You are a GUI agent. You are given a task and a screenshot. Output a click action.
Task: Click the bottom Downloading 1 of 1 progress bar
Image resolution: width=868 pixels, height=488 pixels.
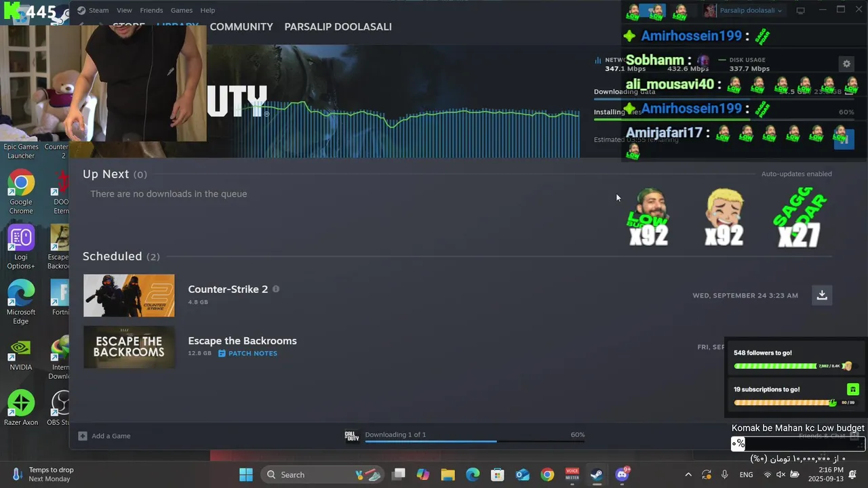[475, 441]
